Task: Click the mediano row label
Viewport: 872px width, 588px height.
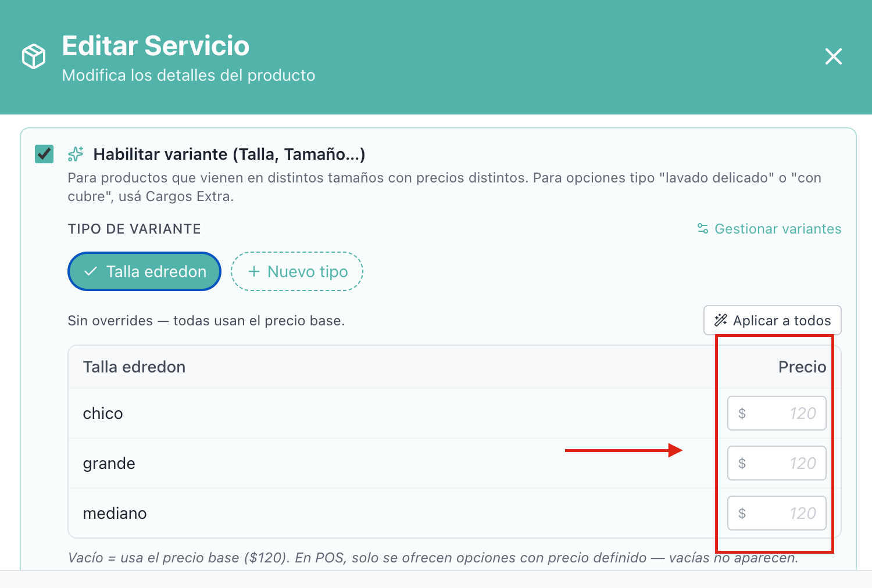Action: point(115,513)
